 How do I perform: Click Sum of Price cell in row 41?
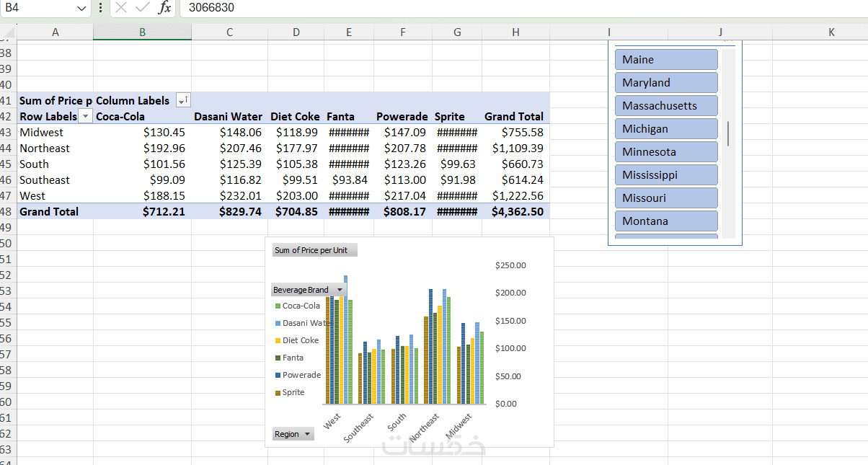click(x=56, y=100)
